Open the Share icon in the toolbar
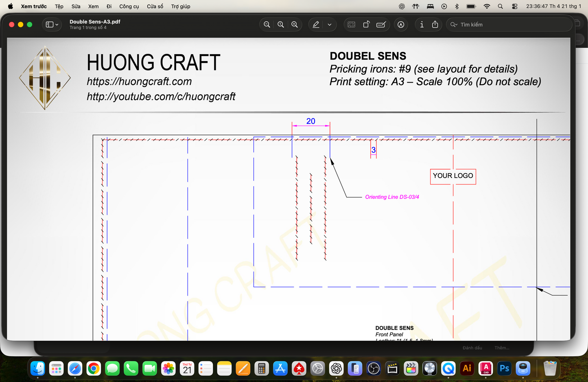 point(435,24)
